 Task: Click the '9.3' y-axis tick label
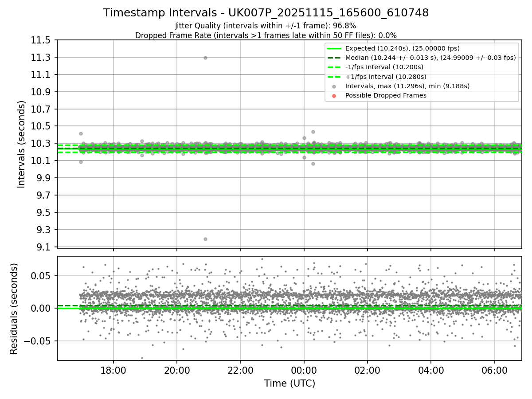(44, 230)
